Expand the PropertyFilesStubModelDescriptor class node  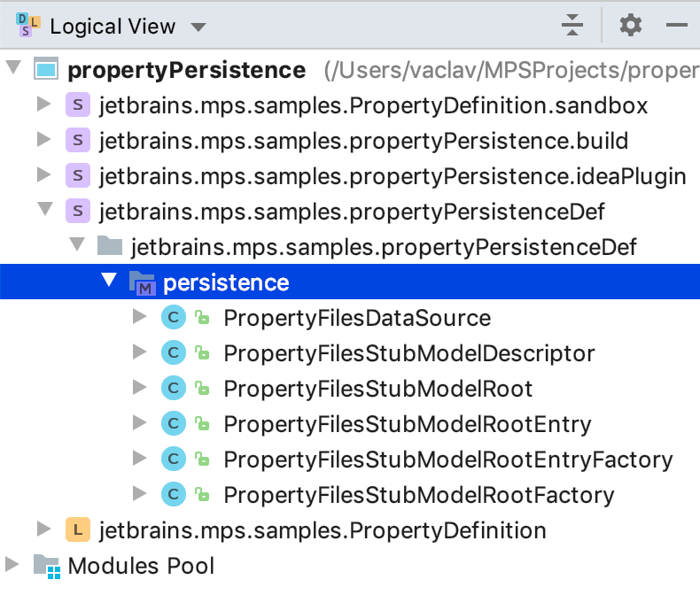coord(139,353)
